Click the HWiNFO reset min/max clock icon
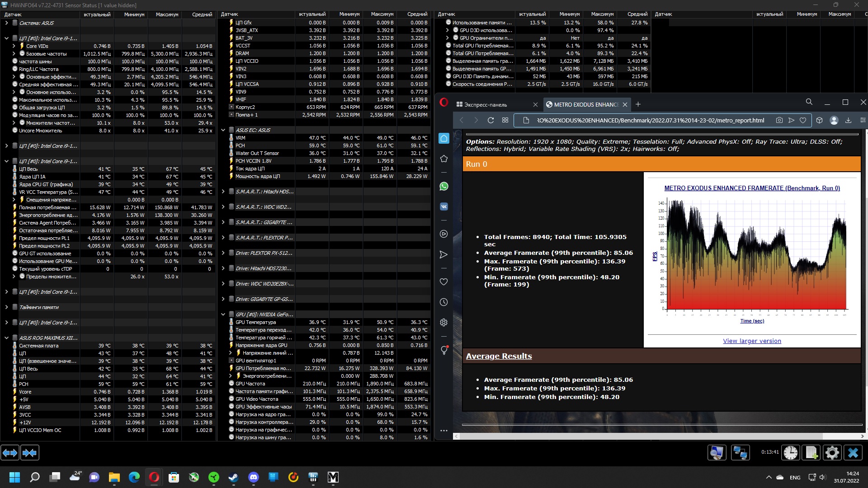868x488 pixels. [x=791, y=452]
